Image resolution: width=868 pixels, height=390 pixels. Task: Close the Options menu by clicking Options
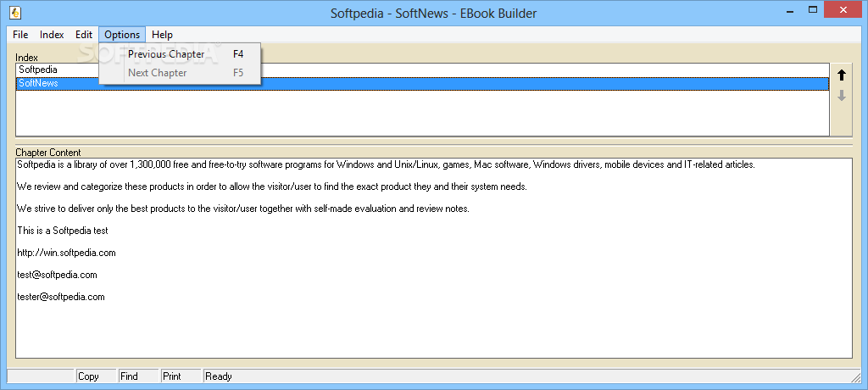click(x=122, y=35)
